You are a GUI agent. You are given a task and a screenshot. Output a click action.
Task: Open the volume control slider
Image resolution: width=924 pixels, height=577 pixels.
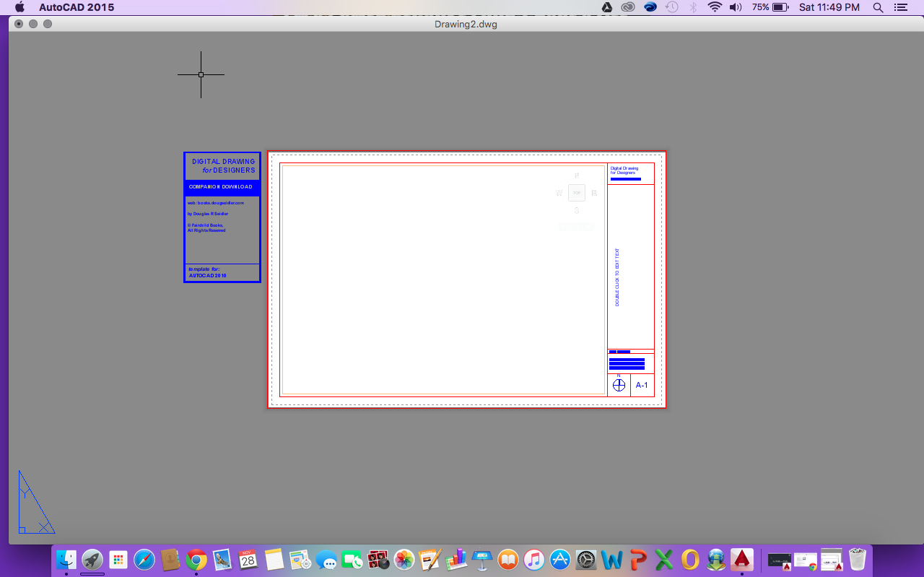pos(736,7)
